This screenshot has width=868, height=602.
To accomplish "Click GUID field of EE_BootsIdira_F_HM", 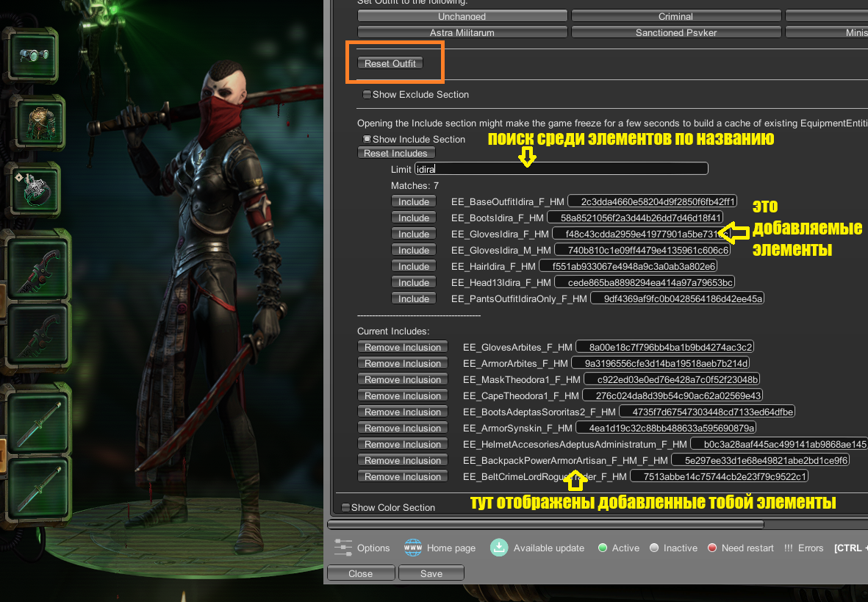I will (635, 218).
